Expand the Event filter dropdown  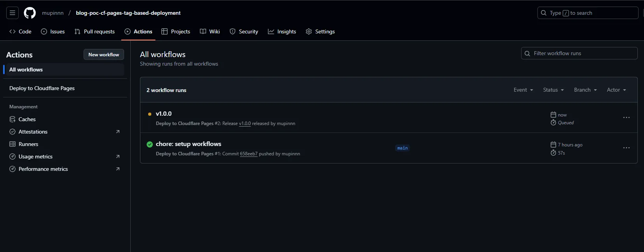click(x=523, y=90)
